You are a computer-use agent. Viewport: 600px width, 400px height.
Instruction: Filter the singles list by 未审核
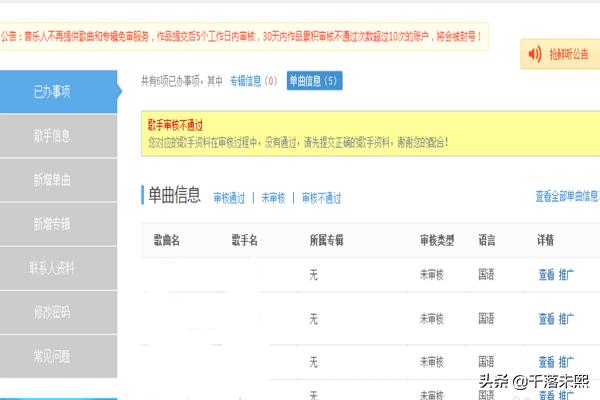[x=273, y=198]
